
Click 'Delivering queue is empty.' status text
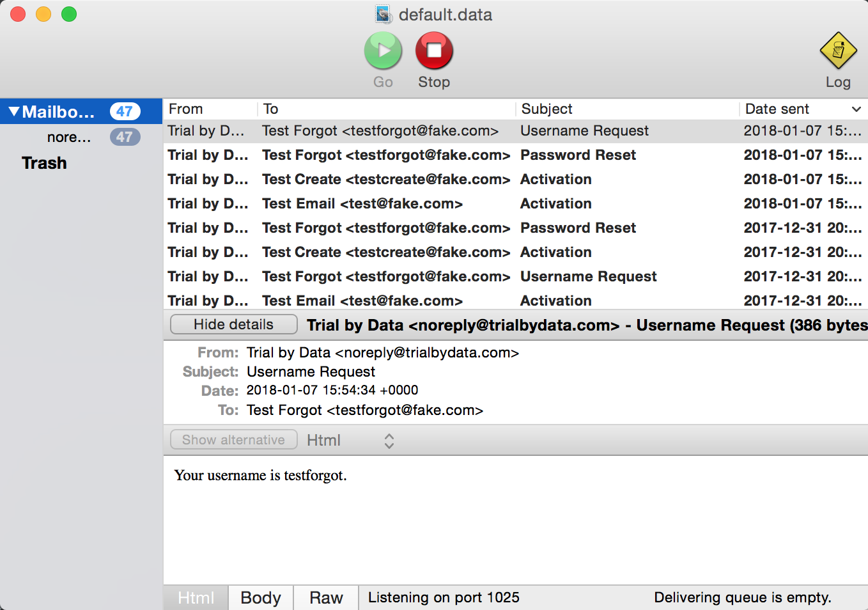[743, 598]
